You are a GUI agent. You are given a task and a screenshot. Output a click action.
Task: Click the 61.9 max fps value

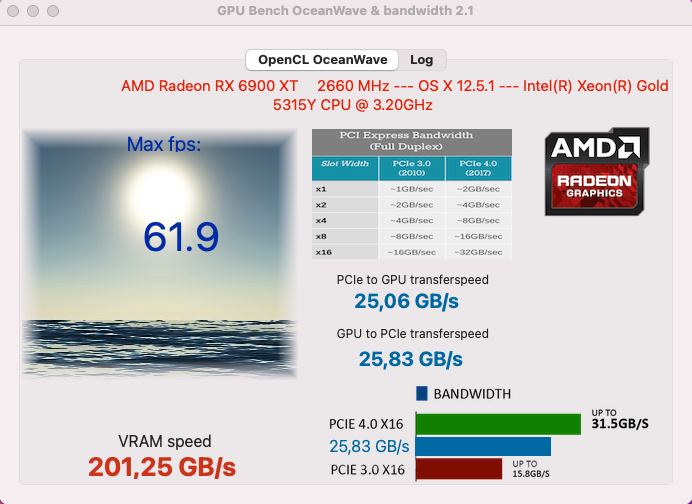coord(181,237)
